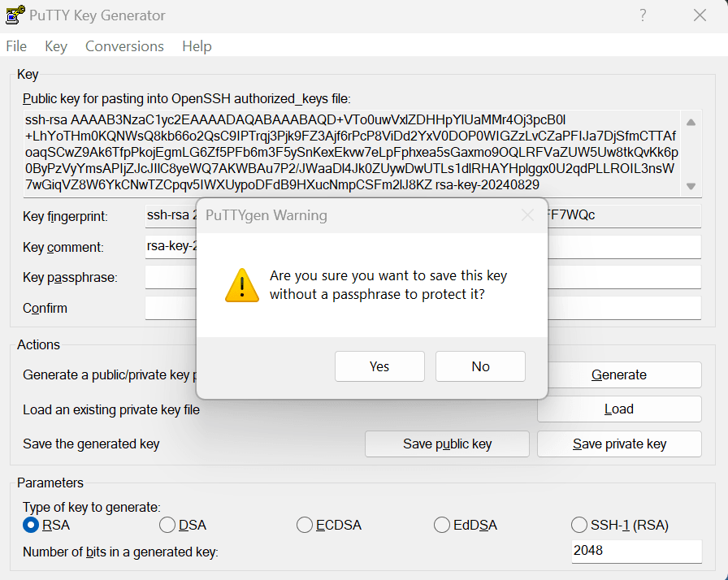This screenshot has height=580, width=728.
Task: Open the Help menu
Action: [x=197, y=46]
